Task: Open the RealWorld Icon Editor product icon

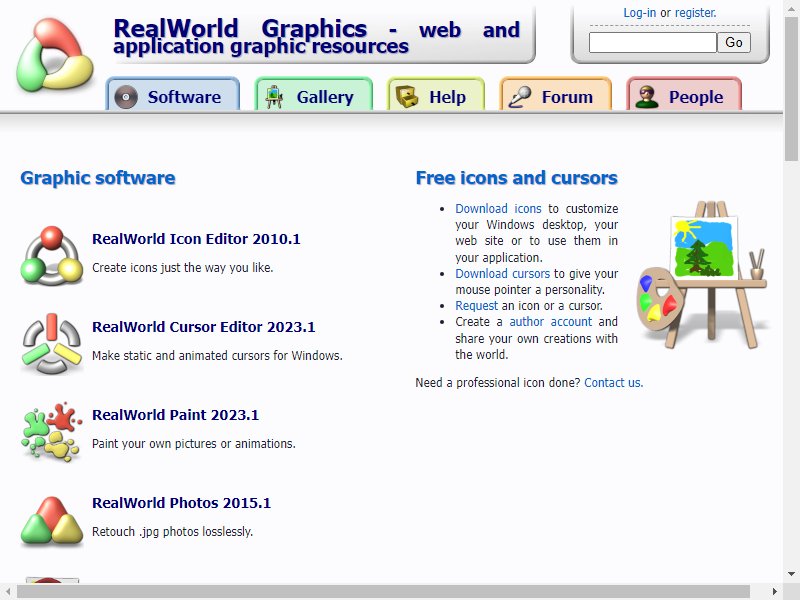Action: pyautogui.click(x=52, y=255)
